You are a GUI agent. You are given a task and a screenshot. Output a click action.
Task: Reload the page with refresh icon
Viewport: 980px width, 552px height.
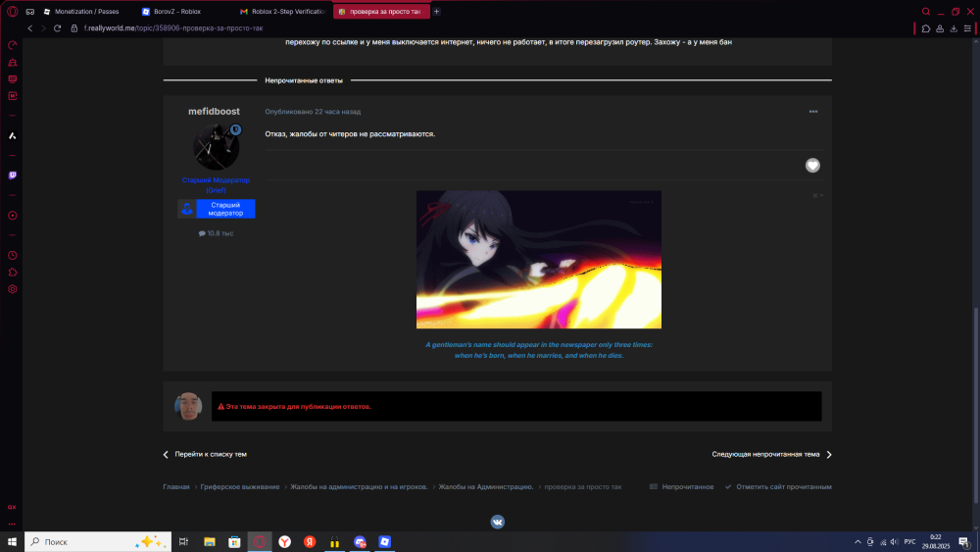[57, 28]
